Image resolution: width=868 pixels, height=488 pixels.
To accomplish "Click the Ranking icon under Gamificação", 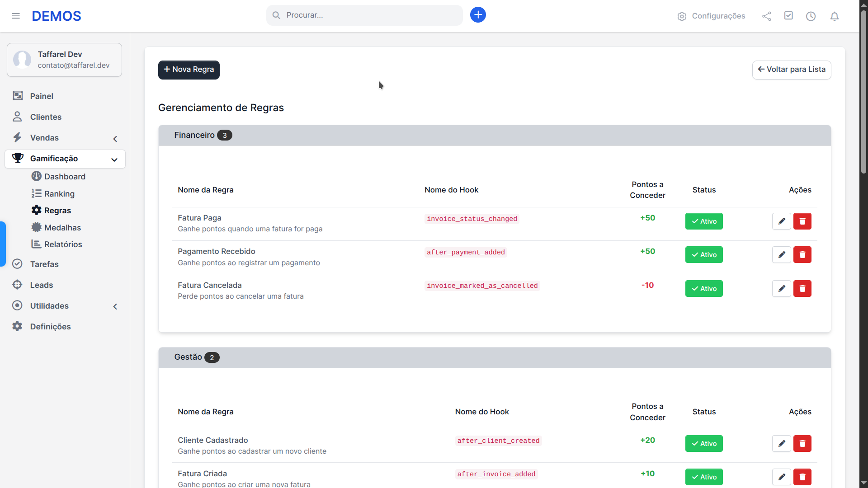I will [36, 193].
